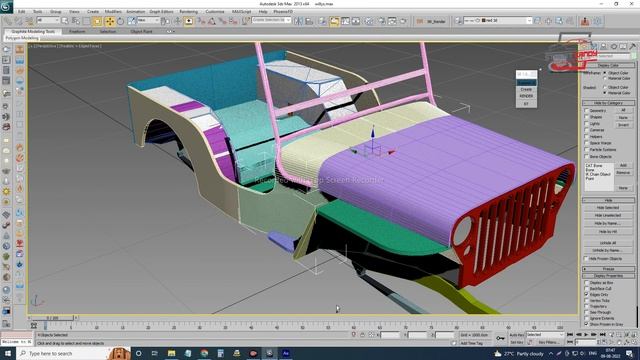640x360 pixels.
Task: Open the Rendering menu
Action: pyautogui.click(x=188, y=11)
